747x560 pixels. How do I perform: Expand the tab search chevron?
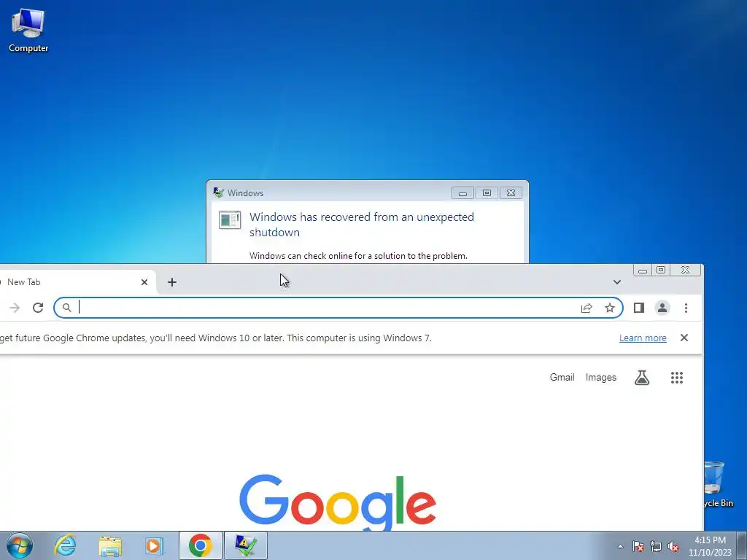click(617, 282)
